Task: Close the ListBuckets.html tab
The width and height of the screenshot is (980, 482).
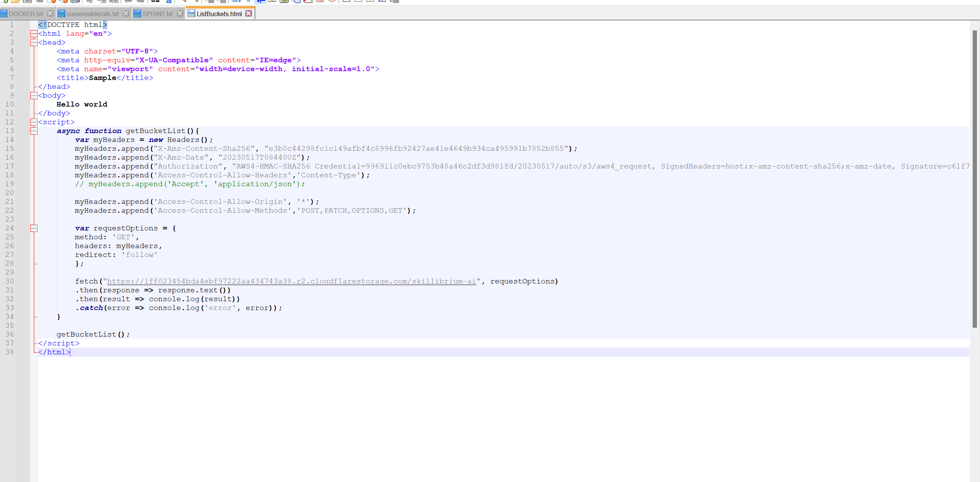Action: click(x=249, y=13)
